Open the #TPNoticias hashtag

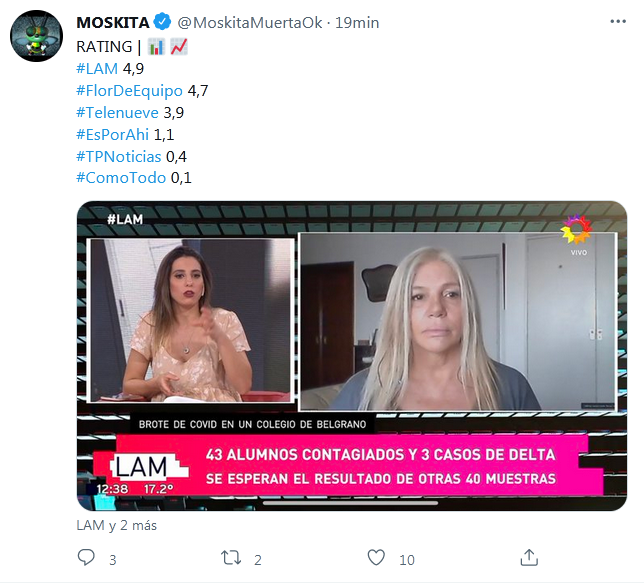coord(119,156)
